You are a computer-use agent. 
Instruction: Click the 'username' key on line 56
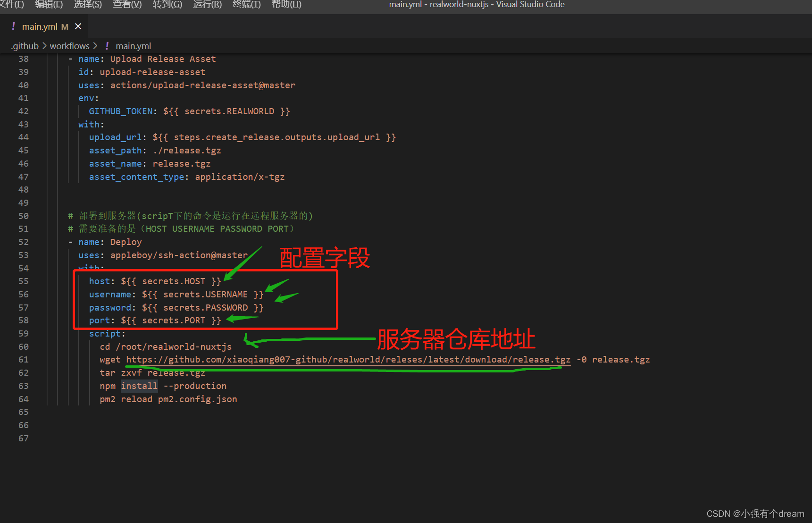pos(110,295)
